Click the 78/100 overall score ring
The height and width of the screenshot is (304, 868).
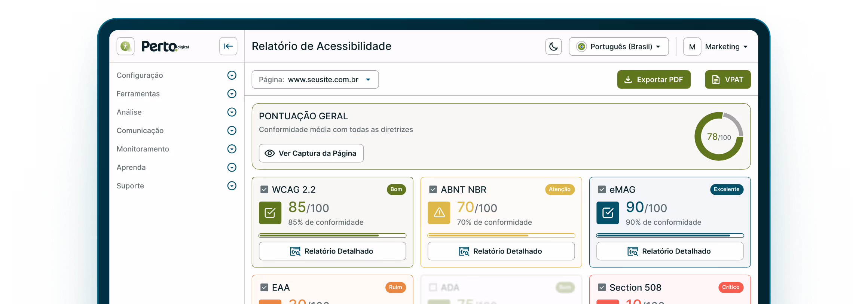(719, 136)
